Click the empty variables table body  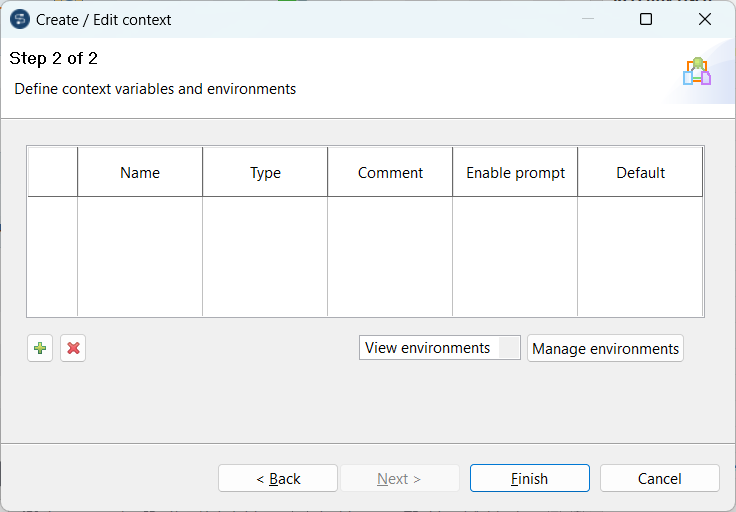pyautogui.click(x=365, y=256)
